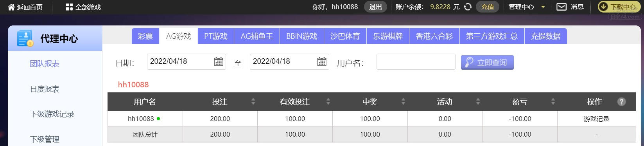Viewport: 644px width, 146px height.
Task: Refresh the account balance with the reload icon
Action: [468, 7]
